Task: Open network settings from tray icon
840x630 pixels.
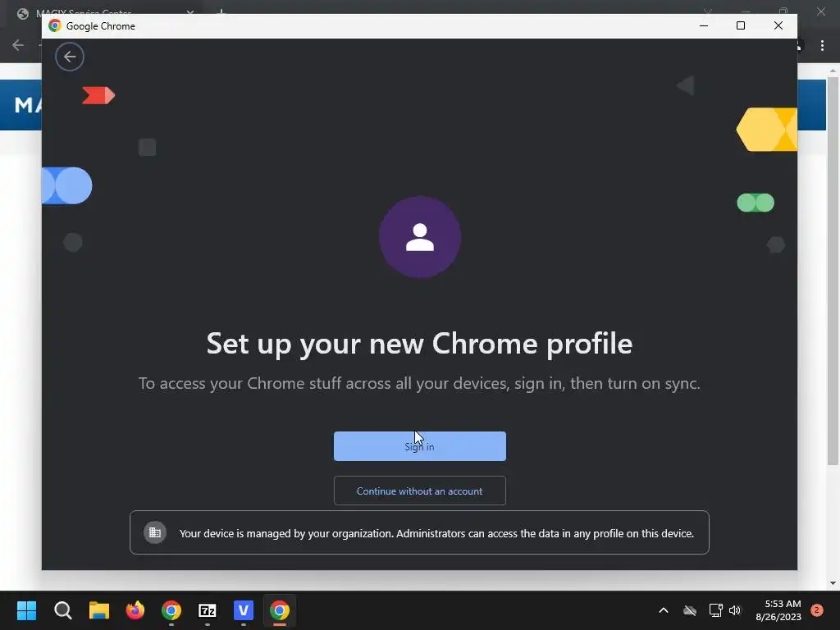Action: [x=715, y=610]
